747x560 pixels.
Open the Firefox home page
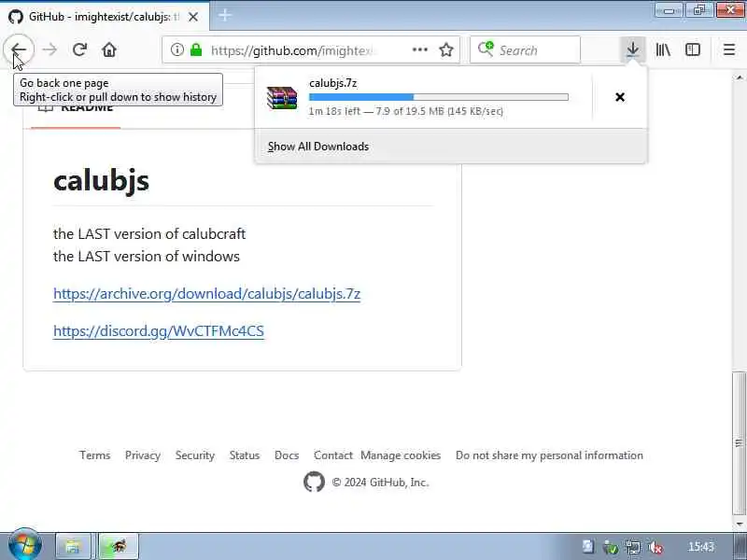(109, 49)
